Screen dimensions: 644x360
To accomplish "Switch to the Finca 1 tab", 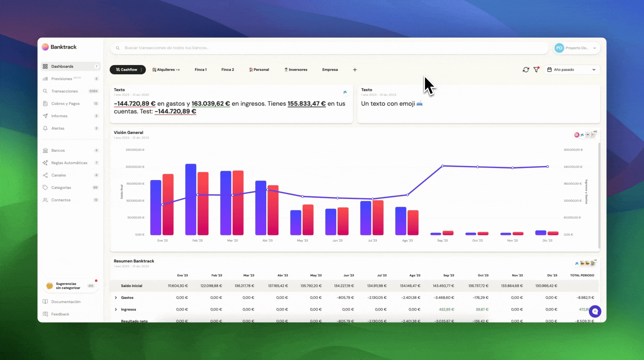I will point(201,70).
